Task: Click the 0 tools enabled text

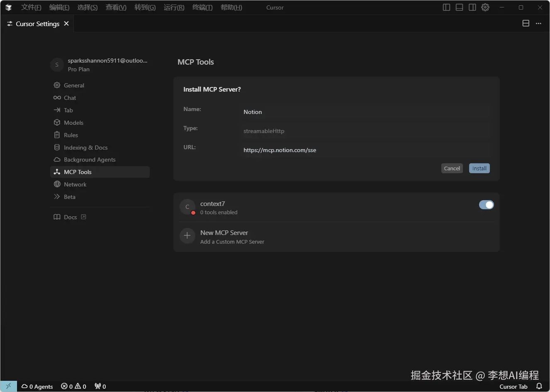Action: point(219,212)
